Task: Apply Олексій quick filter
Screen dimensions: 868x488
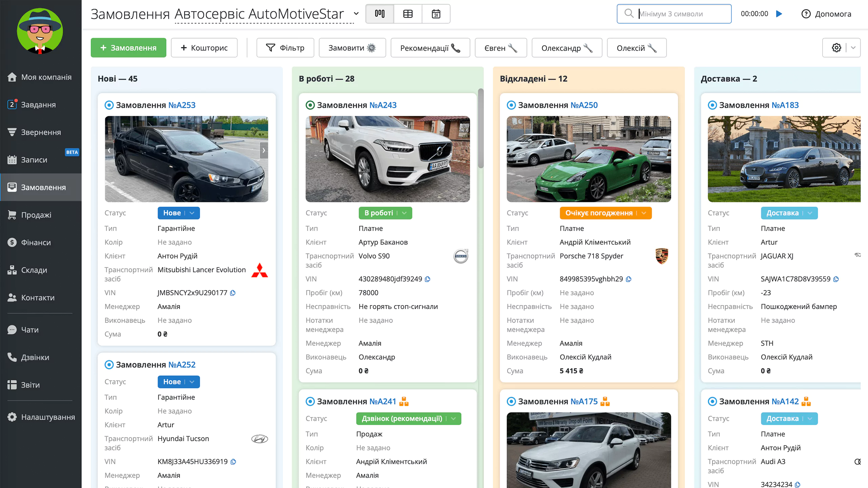Action: click(637, 48)
